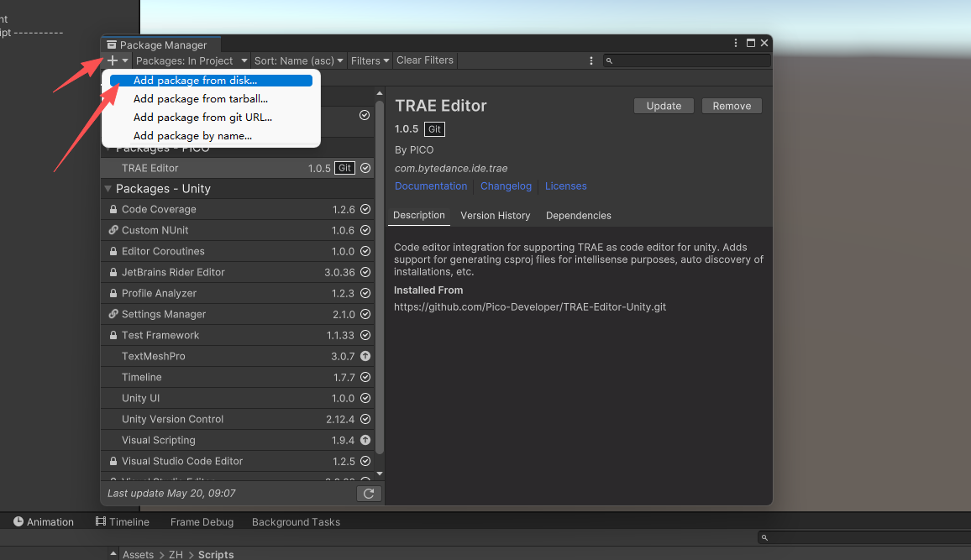Click update-available arrow on Visual Scripting row
Image resolution: width=971 pixels, height=560 pixels.
[365, 440]
